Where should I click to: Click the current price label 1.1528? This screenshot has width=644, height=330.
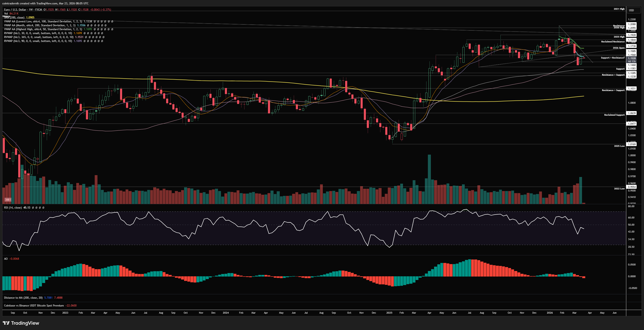(x=632, y=58)
